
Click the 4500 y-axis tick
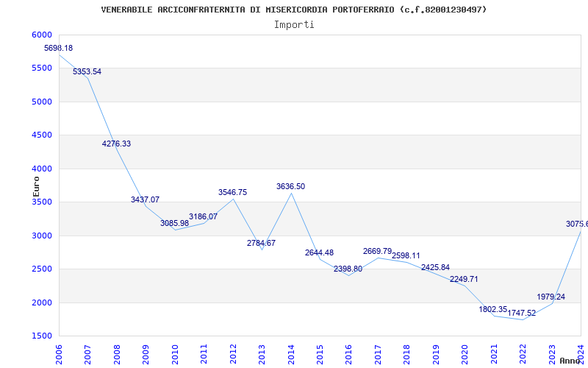[x=42, y=135]
